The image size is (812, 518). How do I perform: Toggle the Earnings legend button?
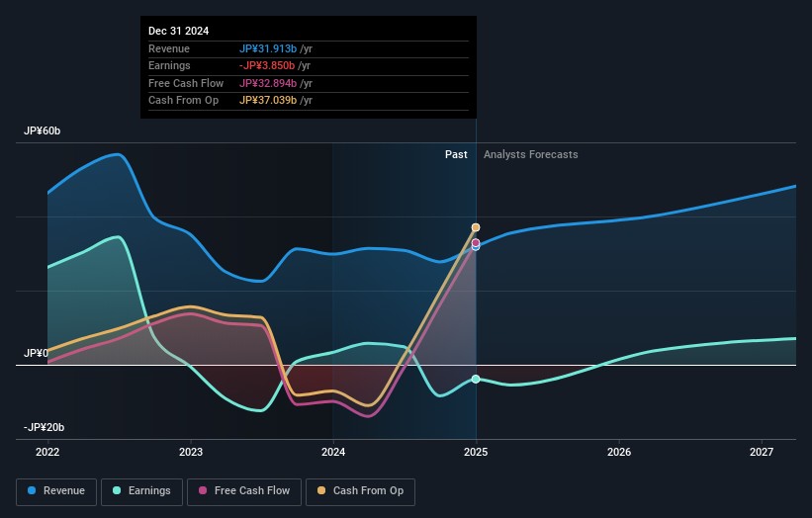point(141,491)
